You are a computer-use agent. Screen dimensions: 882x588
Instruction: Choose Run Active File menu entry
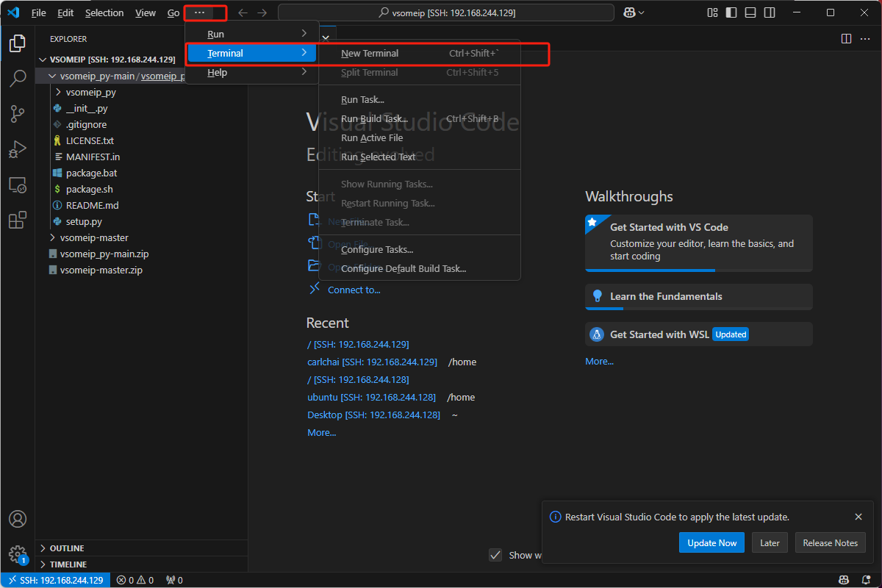pos(420,137)
